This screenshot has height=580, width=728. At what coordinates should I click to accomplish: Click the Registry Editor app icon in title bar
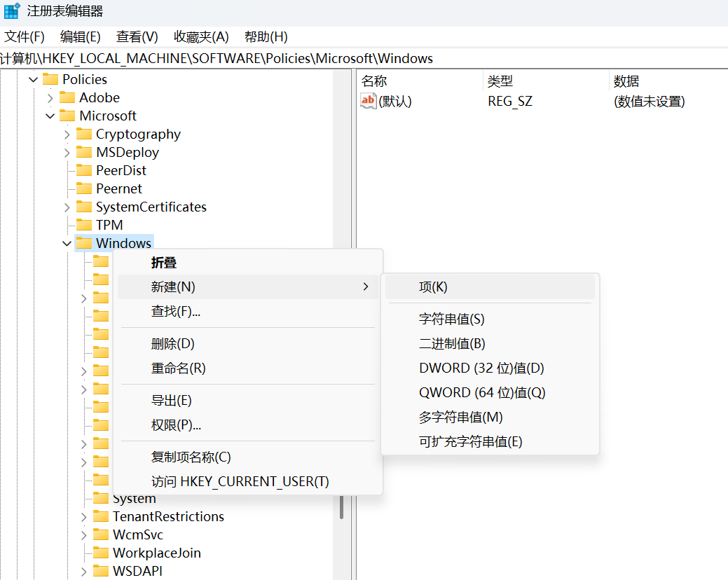coord(12,11)
